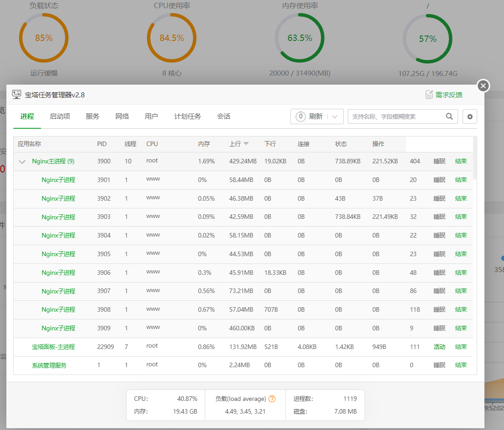The width and height of the screenshot is (504, 430).
Task: Sort by the 上行 column arrow
Action: tap(246, 143)
